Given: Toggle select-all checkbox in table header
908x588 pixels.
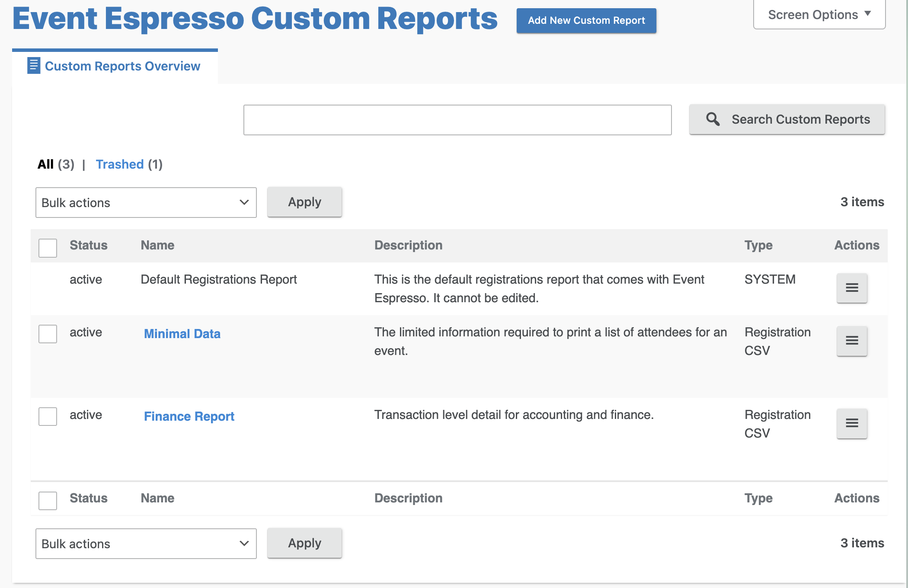Looking at the screenshot, I should (x=48, y=248).
